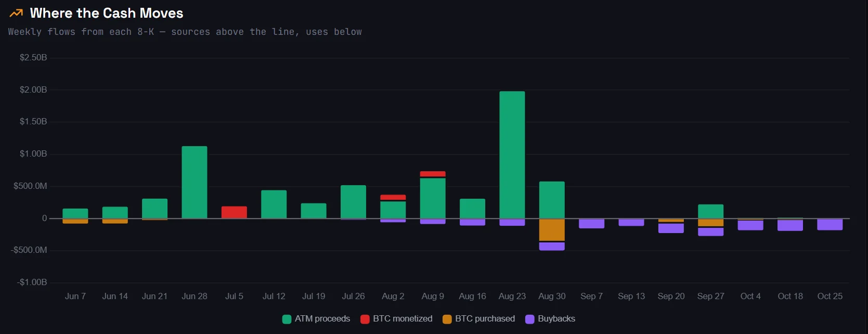Toggle the BTC monetized legend entry
This screenshot has height=334, width=868.
(396, 319)
